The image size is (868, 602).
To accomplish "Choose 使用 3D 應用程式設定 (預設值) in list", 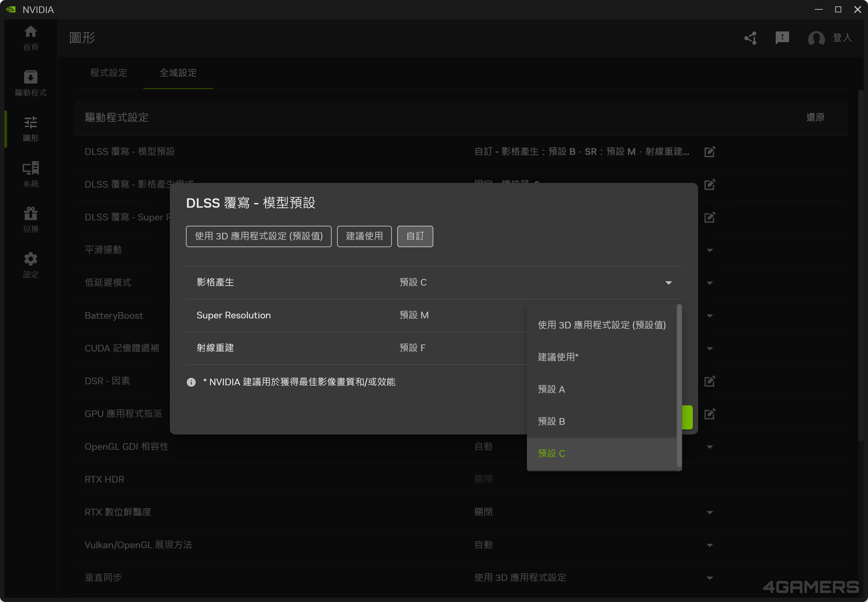I will coord(602,325).
